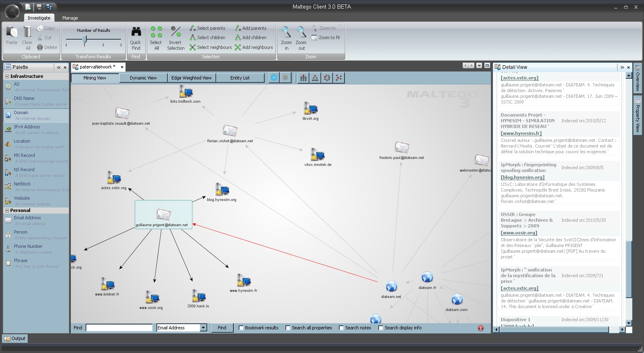Screen dimensions: 644x353
Task: Enable Bookmark results checkbox
Action: click(x=241, y=328)
